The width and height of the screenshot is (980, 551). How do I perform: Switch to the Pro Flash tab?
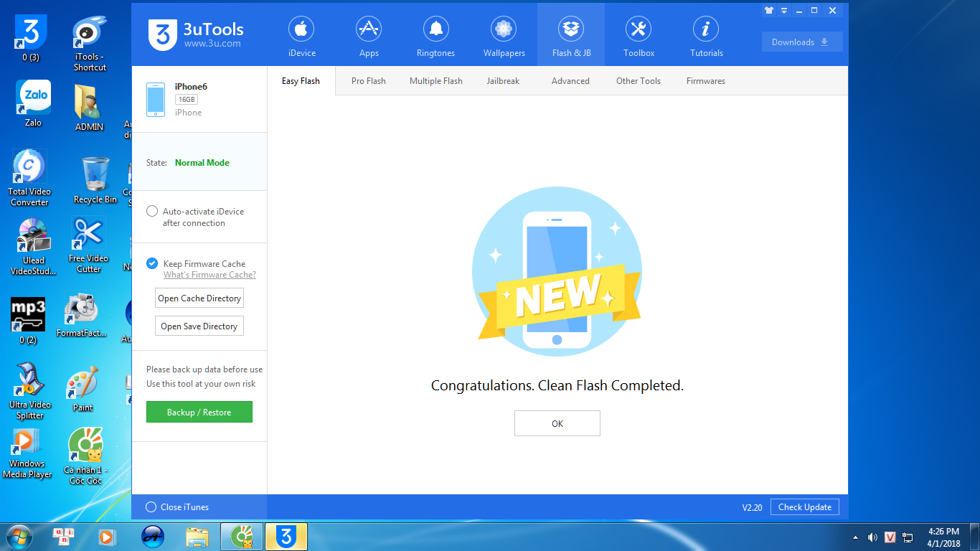(368, 81)
